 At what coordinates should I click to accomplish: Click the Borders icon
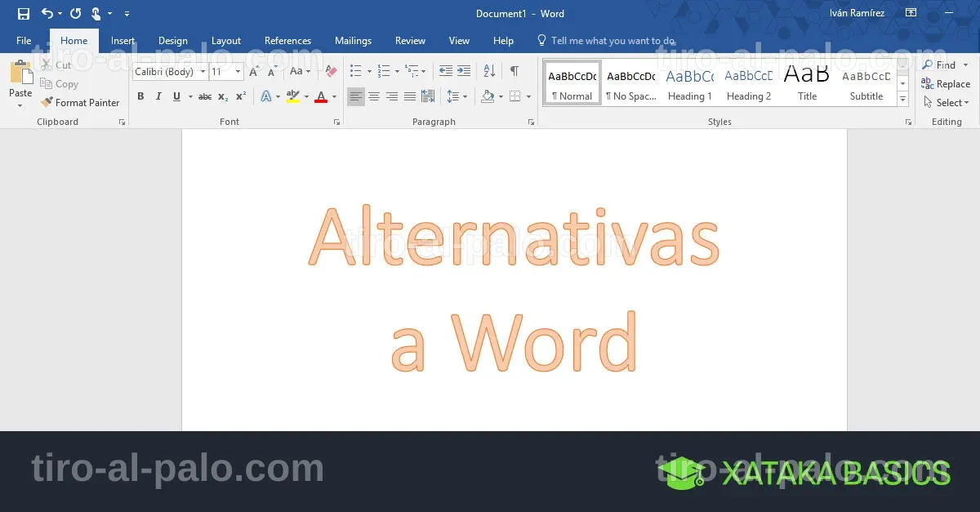tap(515, 96)
